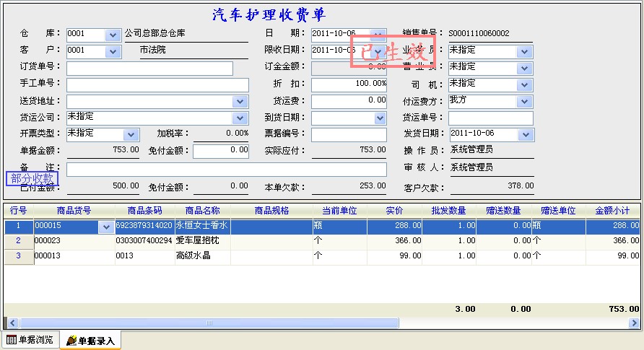The height and width of the screenshot is (350, 644).
Task: Open the 营业员 dropdown
Action: (525, 68)
